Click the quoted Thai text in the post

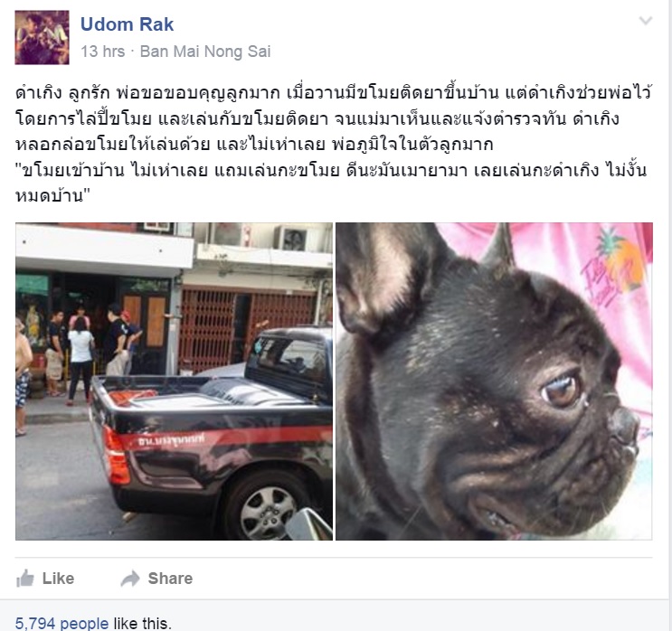pyautogui.click(x=331, y=183)
